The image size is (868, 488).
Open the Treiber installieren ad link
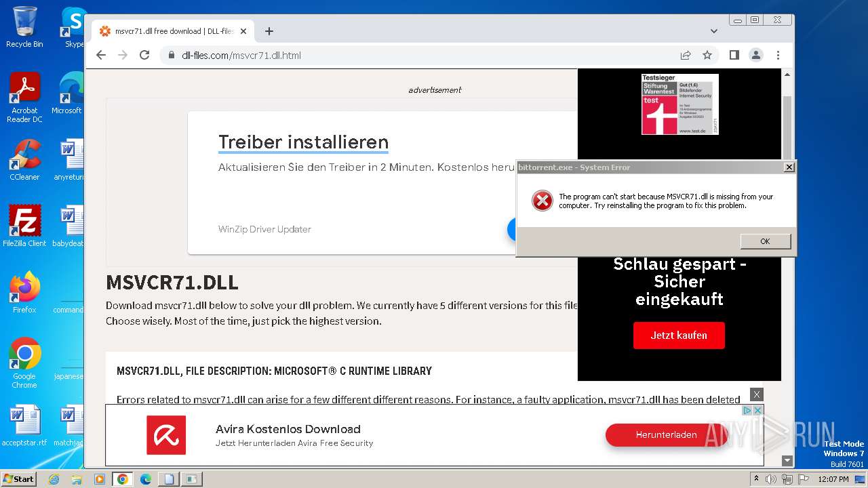pyautogui.click(x=303, y=142)
